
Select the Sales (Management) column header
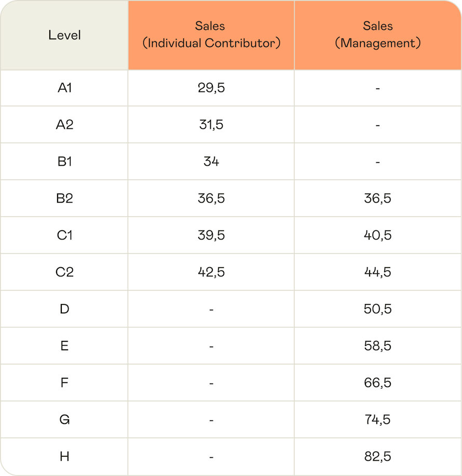(378, 35)
